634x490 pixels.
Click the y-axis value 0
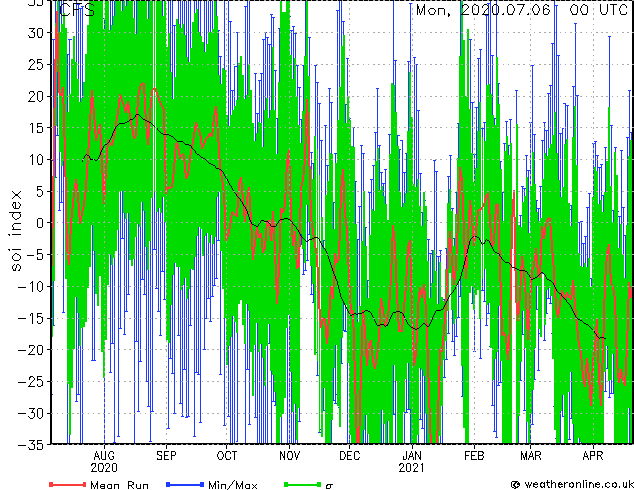click(x=39, y=223)
